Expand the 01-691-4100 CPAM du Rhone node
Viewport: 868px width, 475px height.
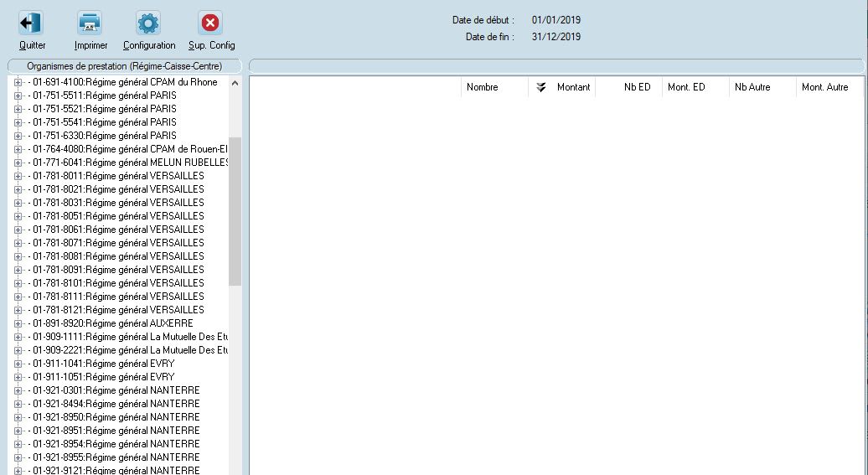point(18,82)
